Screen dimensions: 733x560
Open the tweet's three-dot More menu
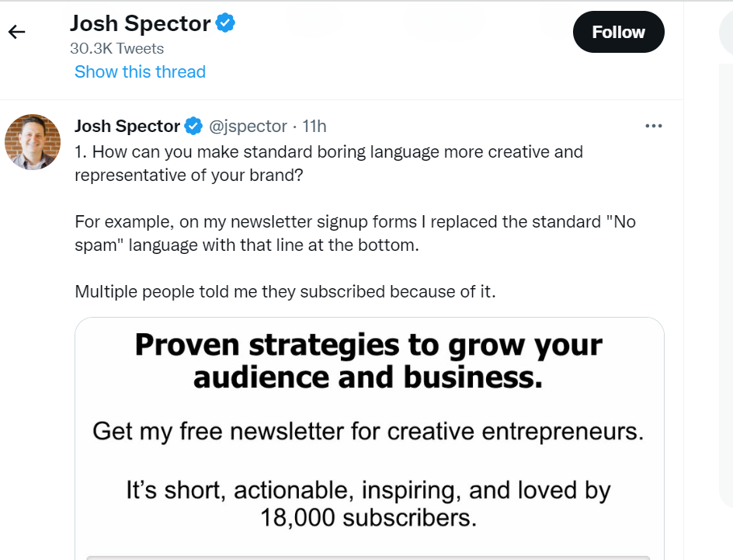click(x=654, y=126)
